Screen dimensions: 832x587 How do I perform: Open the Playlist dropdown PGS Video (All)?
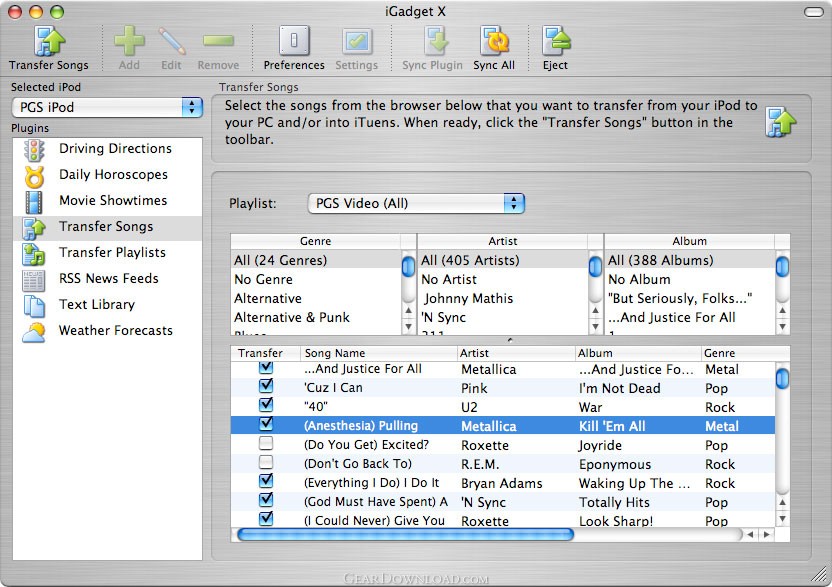click(x=417, y=203)
